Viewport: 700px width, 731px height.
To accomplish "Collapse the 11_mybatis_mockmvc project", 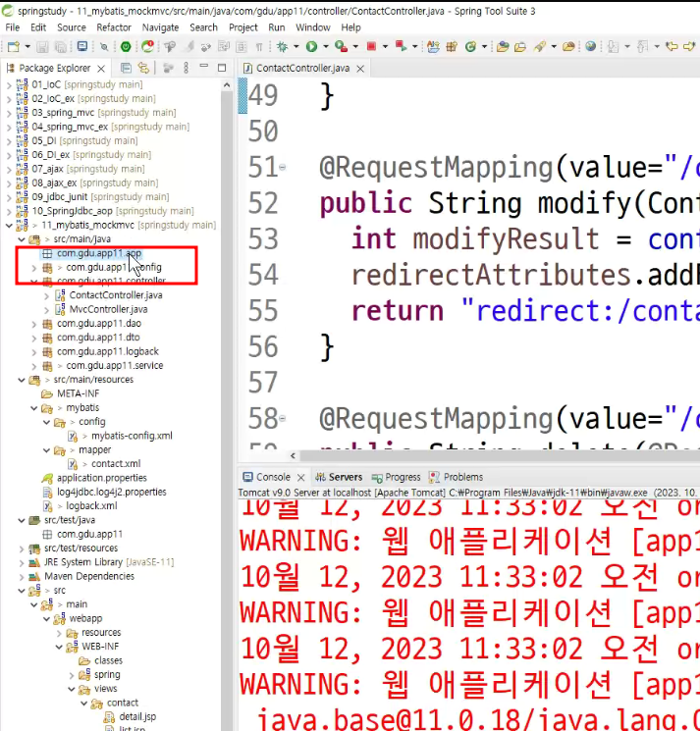I will [9, 225].
